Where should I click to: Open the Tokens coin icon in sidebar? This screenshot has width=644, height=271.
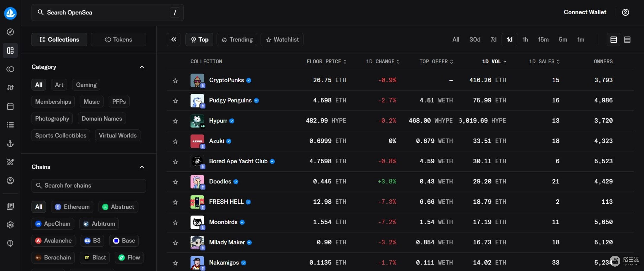(10, 69)
